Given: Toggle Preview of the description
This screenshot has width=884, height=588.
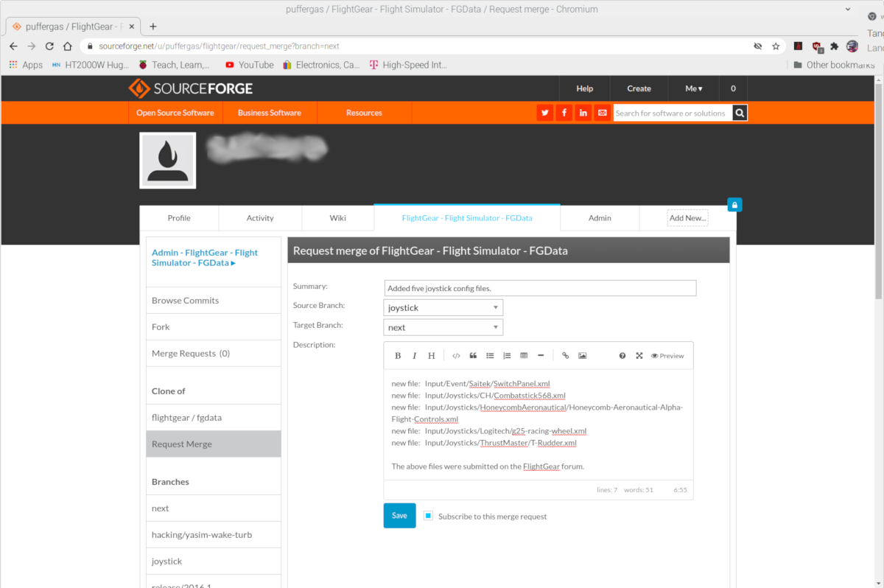Looking at the screenshot, I should 667,356.
